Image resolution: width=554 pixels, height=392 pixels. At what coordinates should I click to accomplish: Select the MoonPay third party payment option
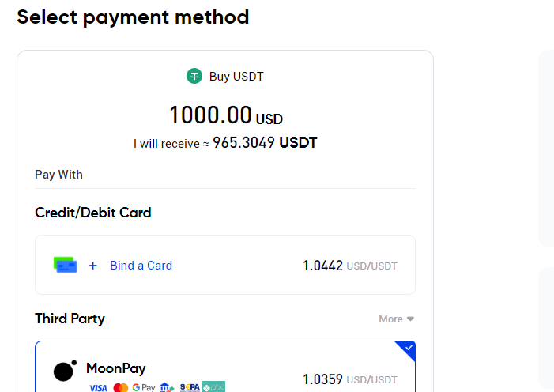[225, 367]
